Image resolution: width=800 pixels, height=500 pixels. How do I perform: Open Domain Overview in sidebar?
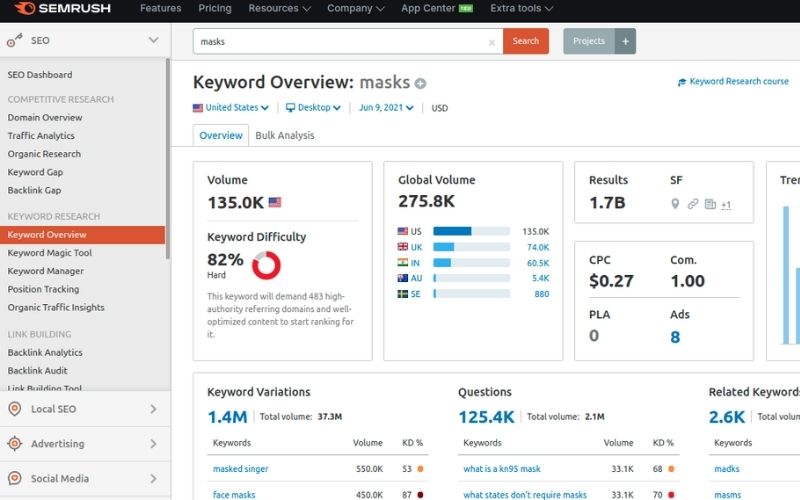pyautogui.click(x=45, y=118)
